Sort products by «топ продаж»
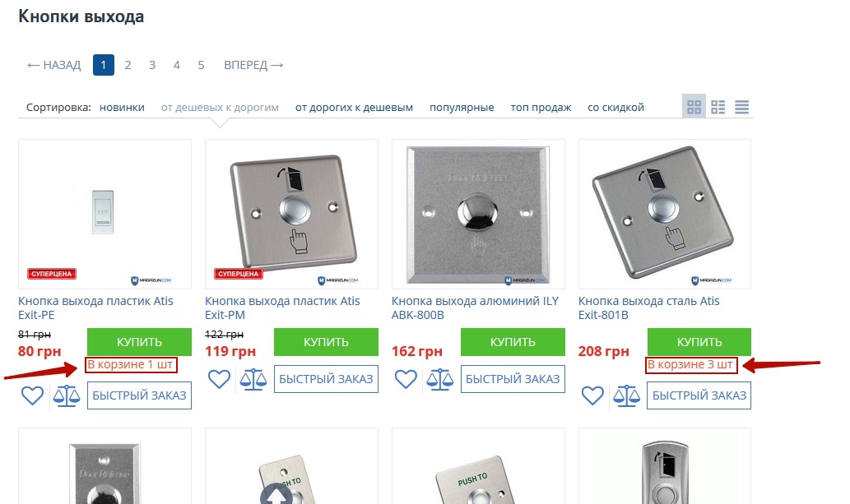850x504 pixels. pos(541,108)
